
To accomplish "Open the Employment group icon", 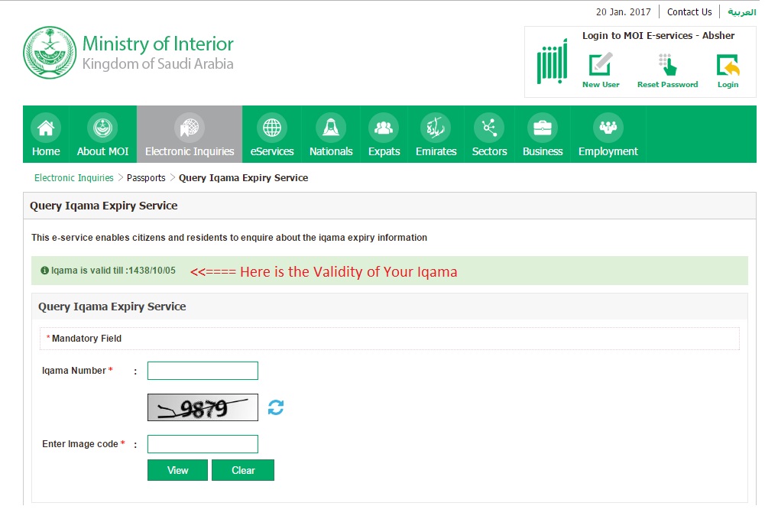I will [608, 128].
